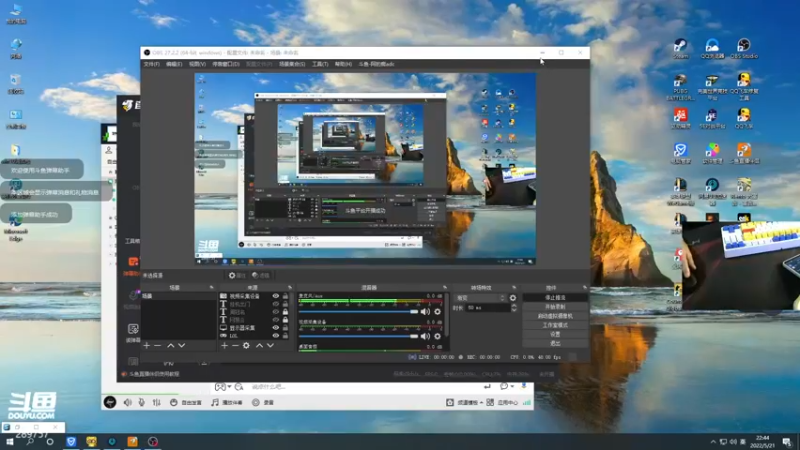Pop out the Scene Transitions dock panel

[x=514, y=288]
